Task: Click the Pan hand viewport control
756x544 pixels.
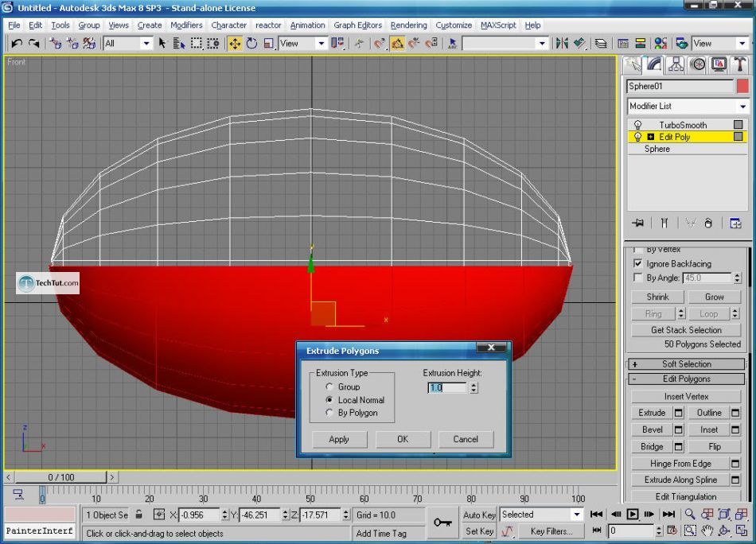Action: click(x=707, y=530)
